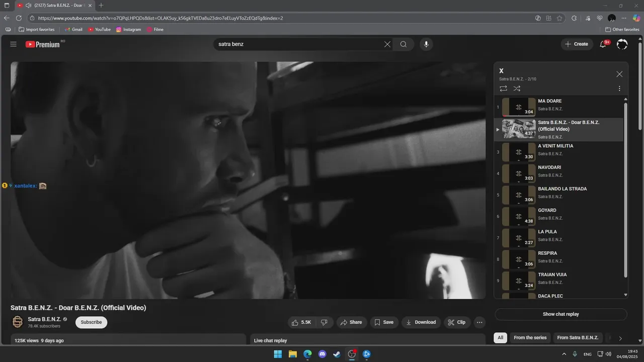Play TRAIAN VUIA from the playlist

tap(558, 281)
